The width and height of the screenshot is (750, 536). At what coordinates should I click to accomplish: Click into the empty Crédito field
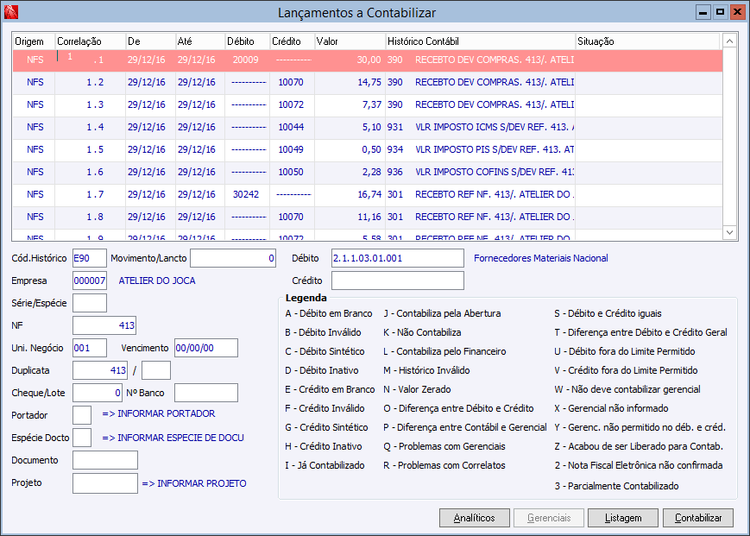click(397, 281)
